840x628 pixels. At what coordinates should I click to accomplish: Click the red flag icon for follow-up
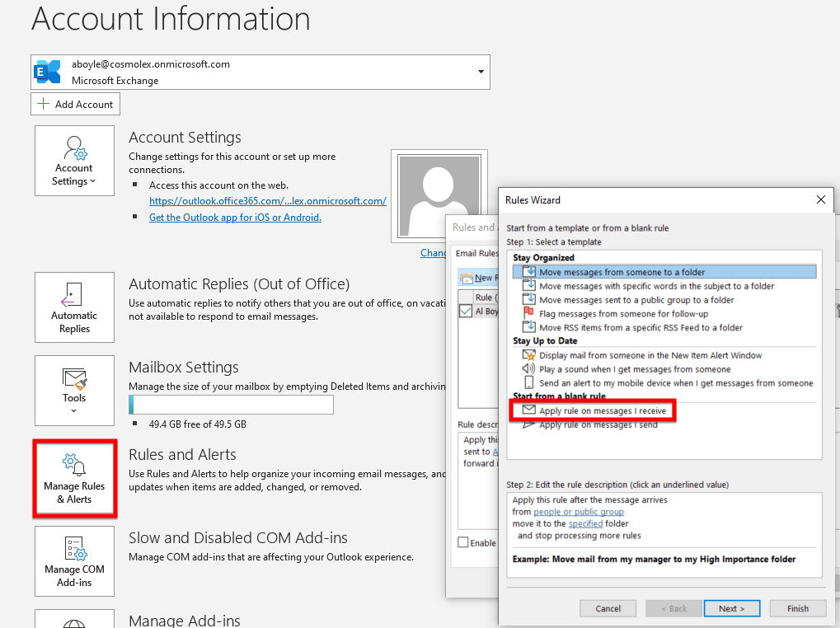point(528,312)
